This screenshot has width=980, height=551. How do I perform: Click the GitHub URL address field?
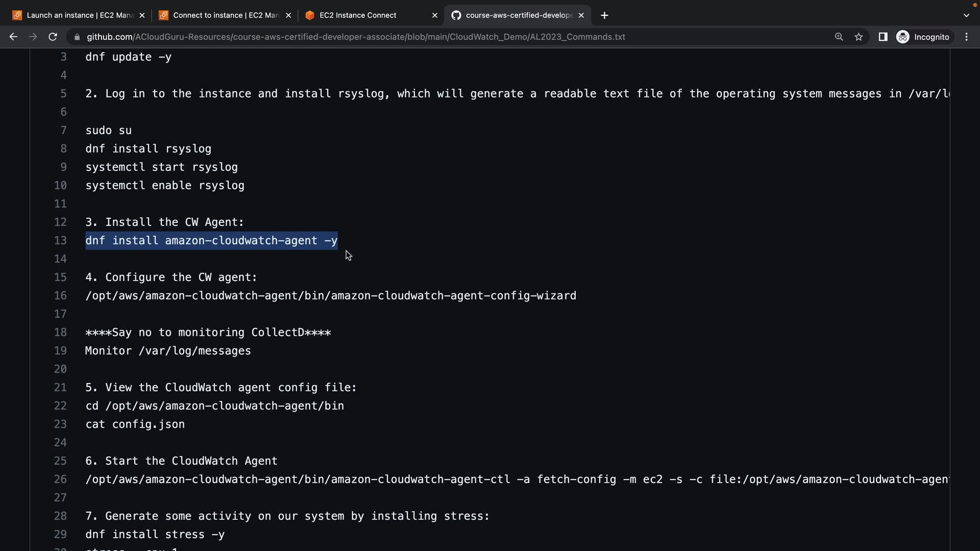tap(355, 37)
